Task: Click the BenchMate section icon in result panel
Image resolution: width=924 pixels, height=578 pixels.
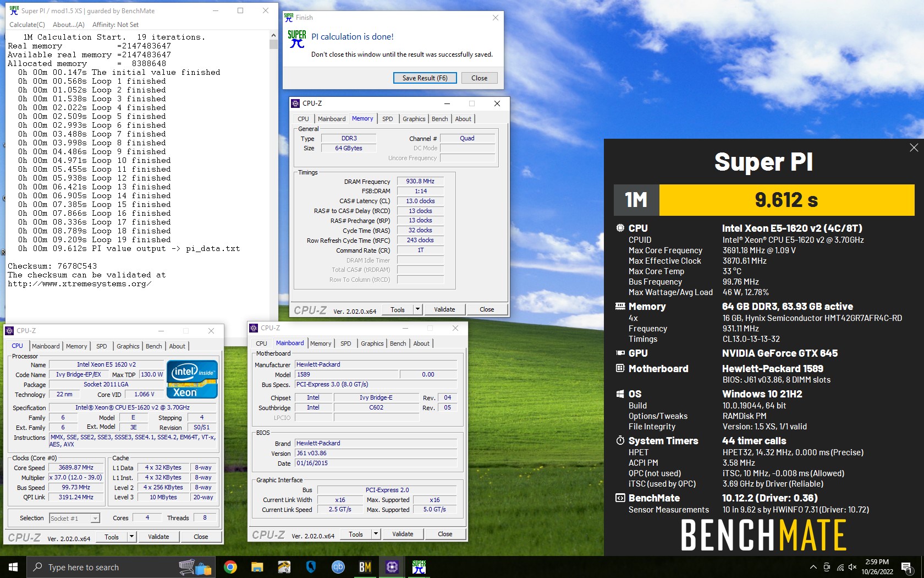Action: click(620, 498)
